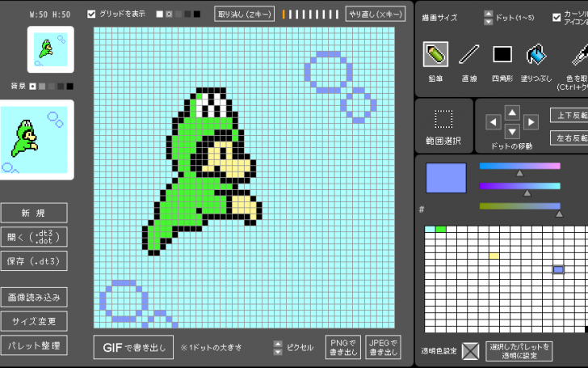Export as JPEG (JPEGで書き出し)

383,347
